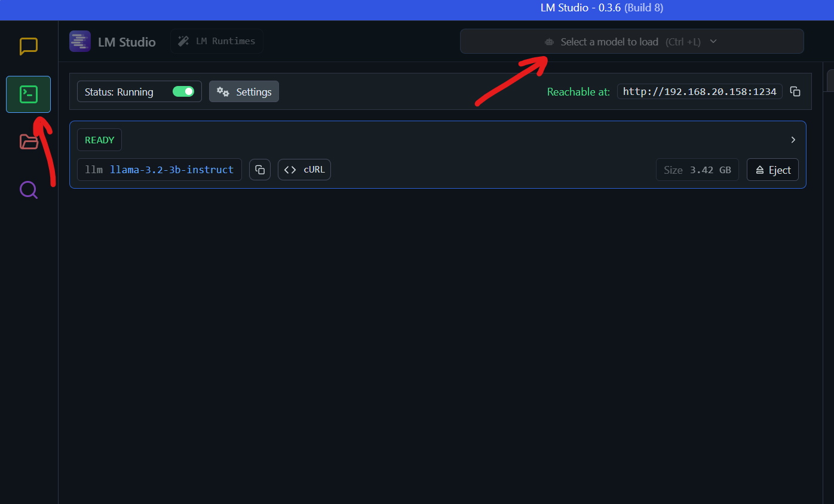Open LM Runtimes
Image resolution: width=834 pixels, height=504 pixels.
tap(216, 41)
